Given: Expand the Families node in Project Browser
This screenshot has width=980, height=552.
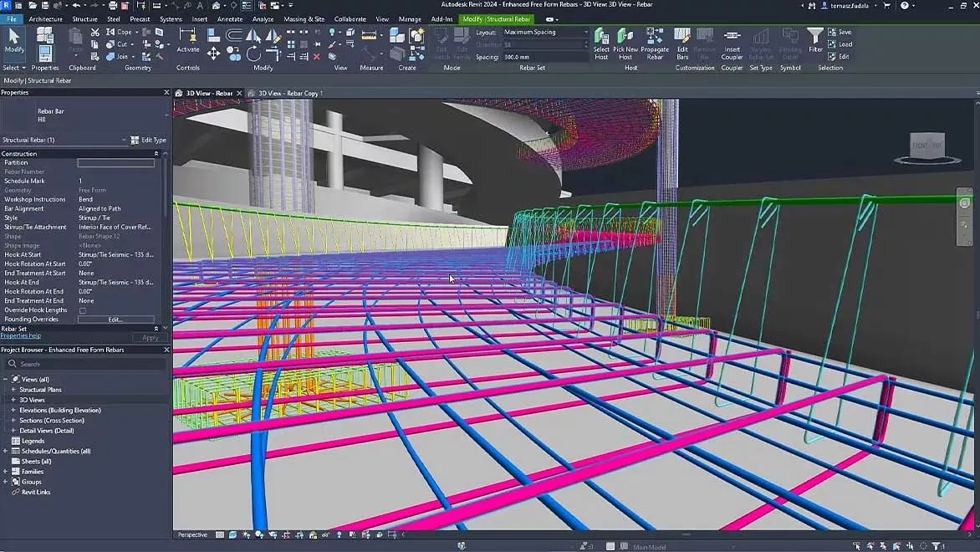Looking at the screenshot, I should pos(6,472).
